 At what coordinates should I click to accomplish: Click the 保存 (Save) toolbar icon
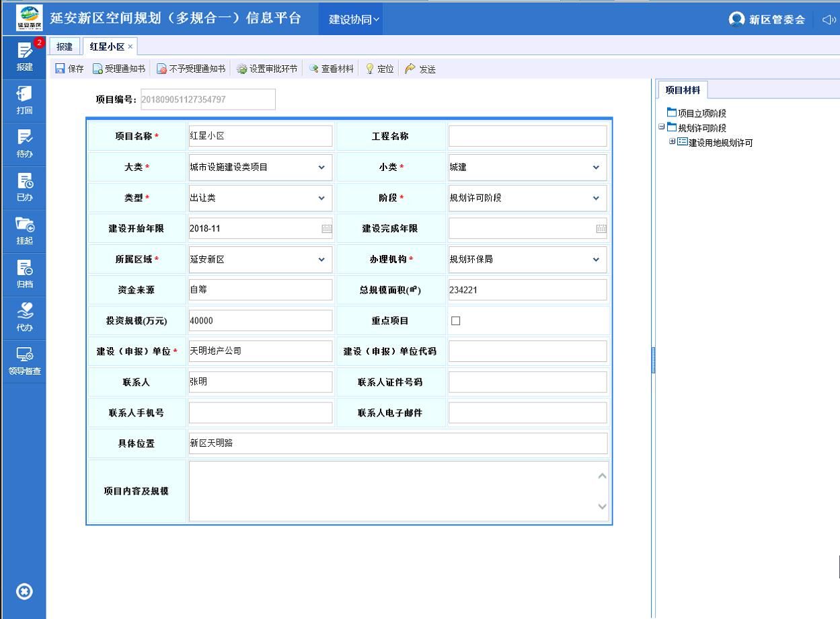click(70, 68)
